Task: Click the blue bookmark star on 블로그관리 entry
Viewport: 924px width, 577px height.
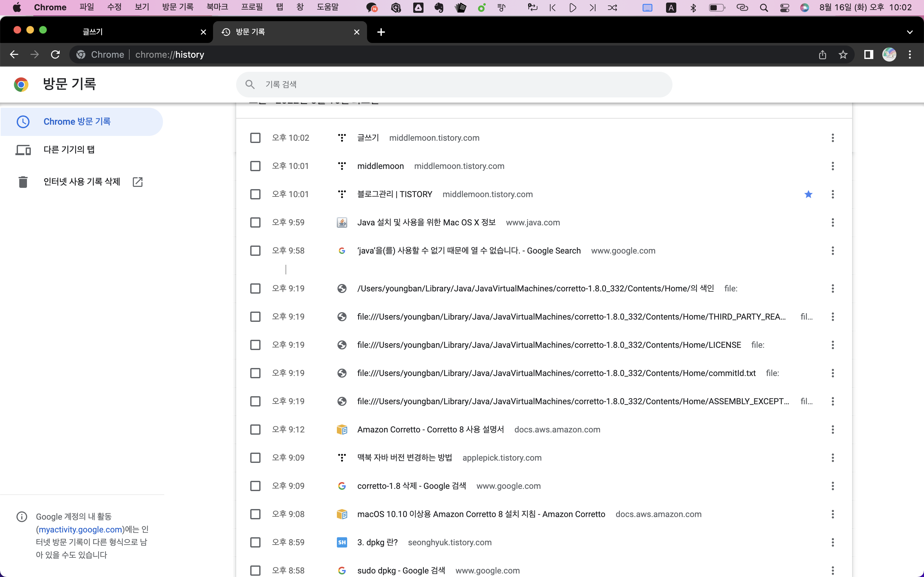Action: (x=808, y=194)
